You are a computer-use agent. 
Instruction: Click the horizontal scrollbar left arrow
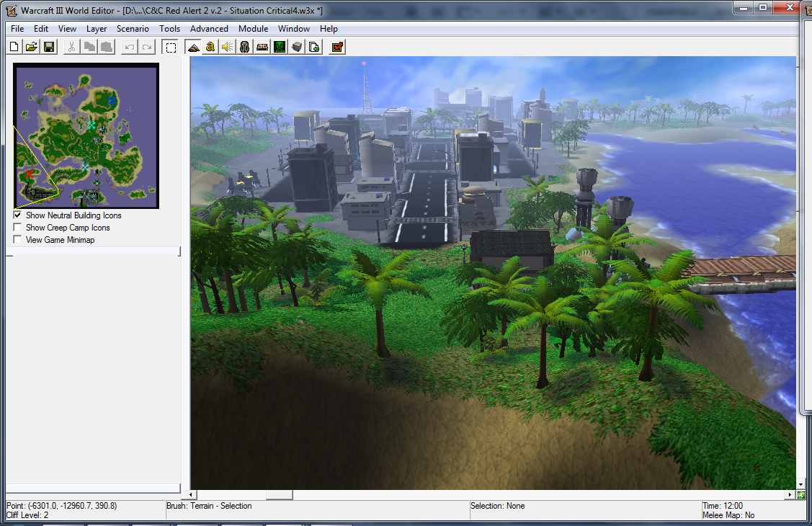click(x=191, y=495)
